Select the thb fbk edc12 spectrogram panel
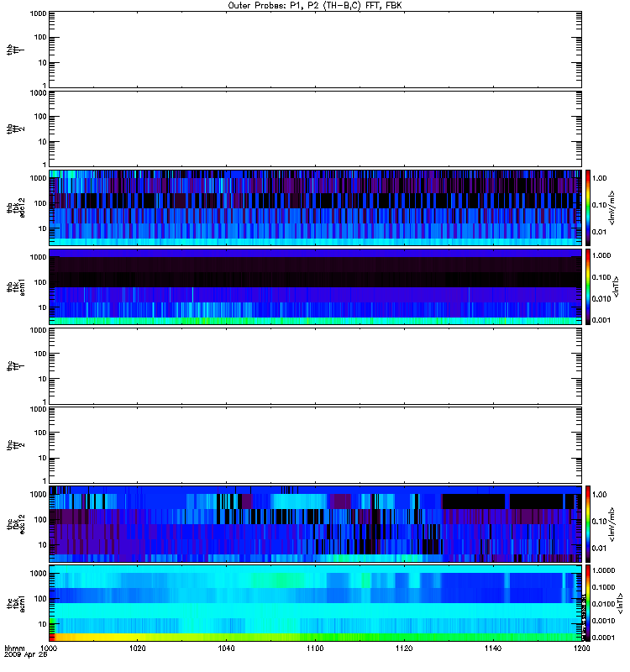The height and width of the screenshot is (672, 630). pyautogui.click(x=315, y=207)
